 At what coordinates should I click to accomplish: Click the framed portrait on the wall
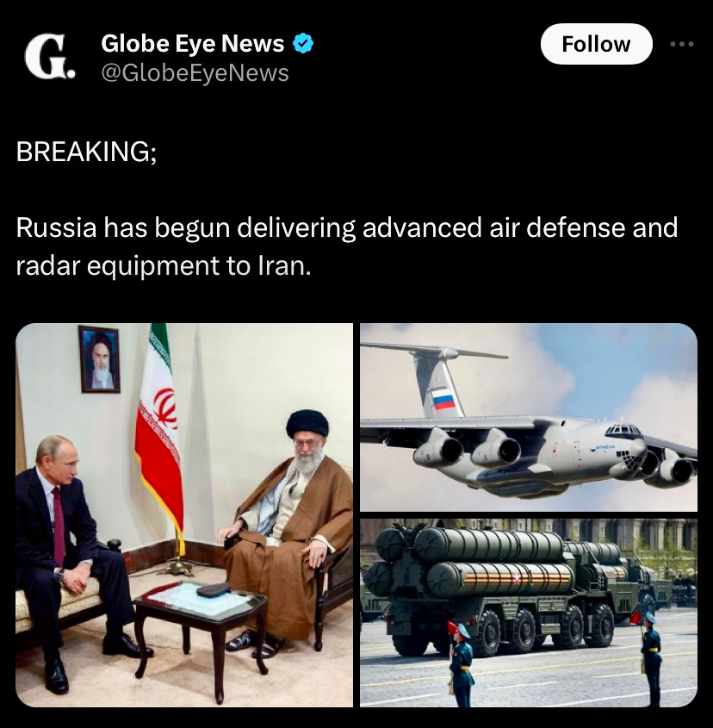coord(99,359)
